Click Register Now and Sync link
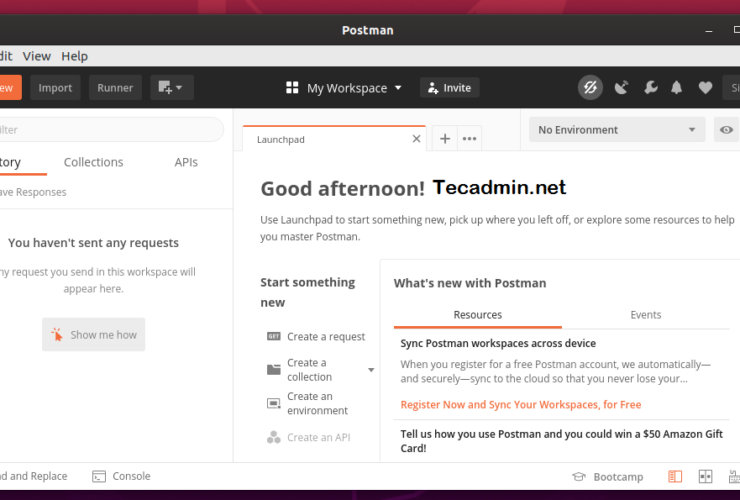 pos(520,405)
